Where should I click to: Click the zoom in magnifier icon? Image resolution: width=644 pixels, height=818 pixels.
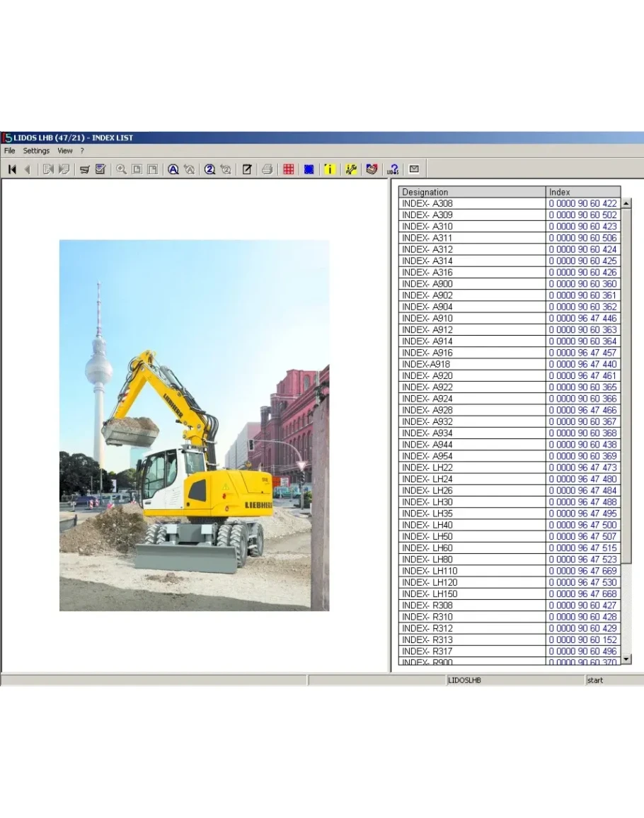point(121,169)
